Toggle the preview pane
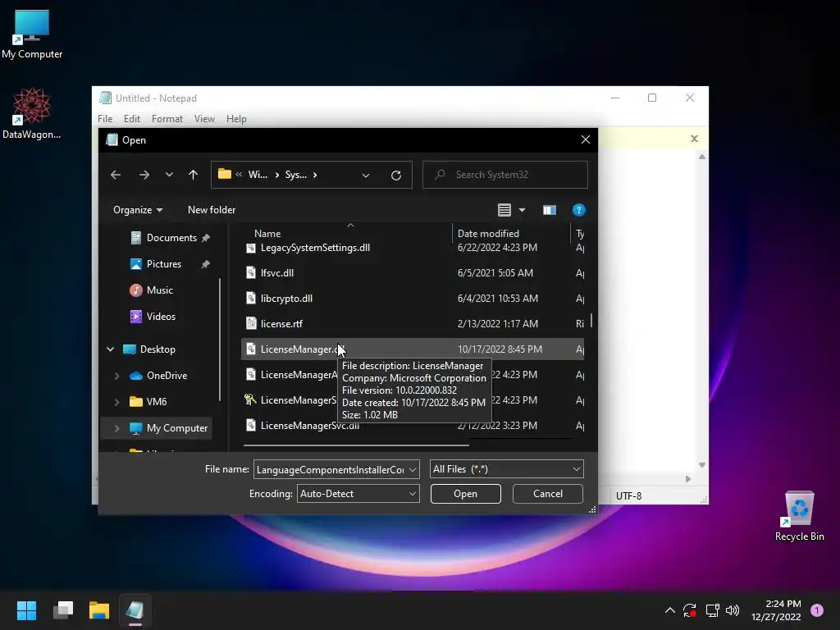840x630 pixels. tap(549, 210)
